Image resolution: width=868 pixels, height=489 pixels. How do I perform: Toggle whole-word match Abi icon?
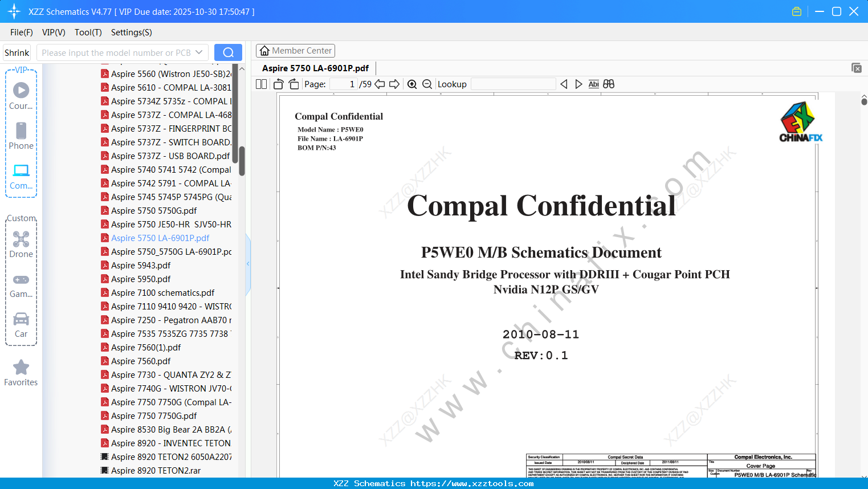tap(593, 84)
